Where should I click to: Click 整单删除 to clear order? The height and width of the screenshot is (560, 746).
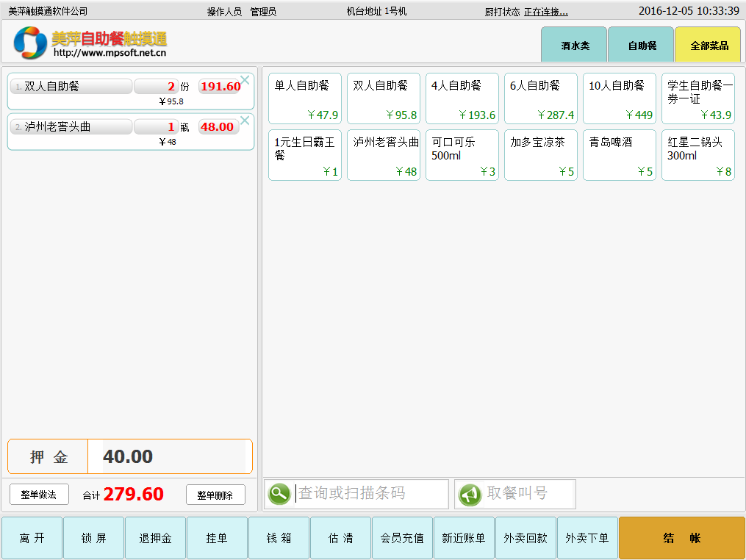[215, 495]
